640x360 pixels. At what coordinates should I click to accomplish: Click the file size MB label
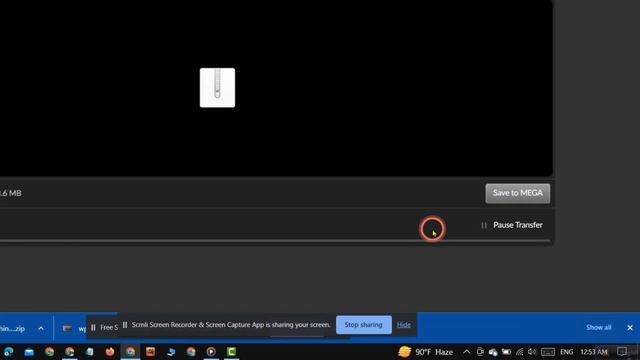[11, 193]
